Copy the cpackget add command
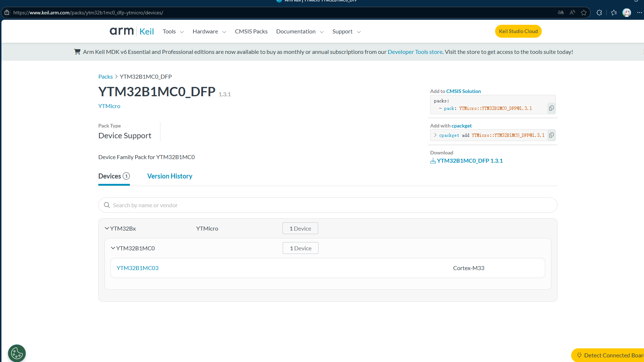 [x=551, y=135]
